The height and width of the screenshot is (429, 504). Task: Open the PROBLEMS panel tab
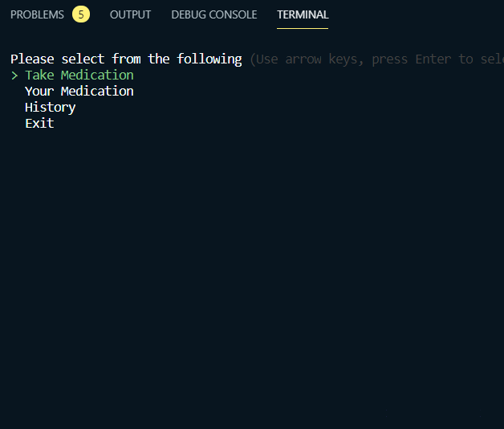tap(37, 14)
